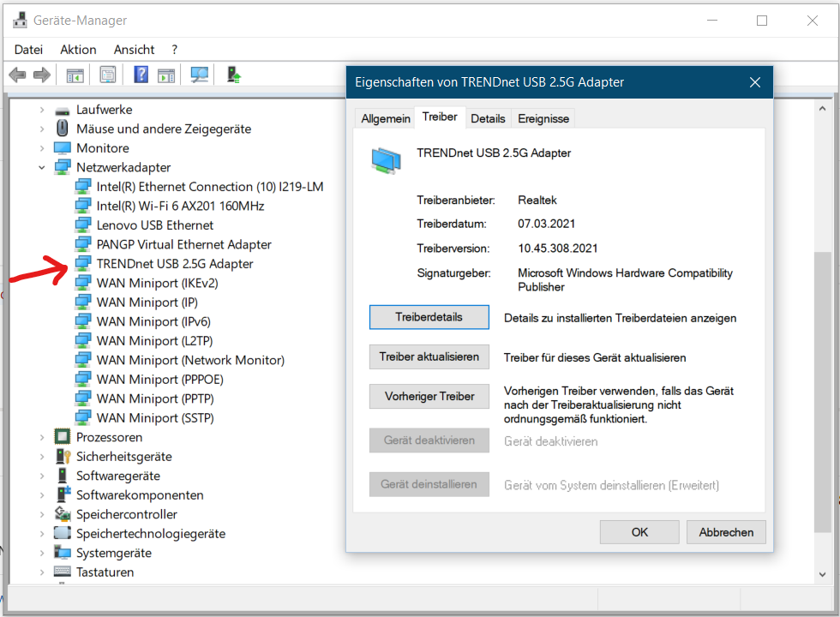The height and width of the screenshot is (617, 840).
Task: Open the Ansicht menu
Action: coord(134,50)
